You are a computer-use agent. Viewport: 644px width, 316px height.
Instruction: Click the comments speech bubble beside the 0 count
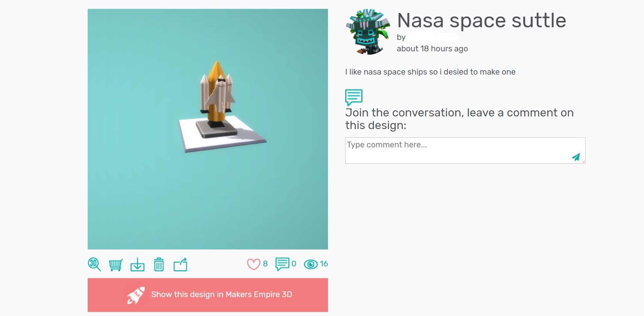point(282,264)
